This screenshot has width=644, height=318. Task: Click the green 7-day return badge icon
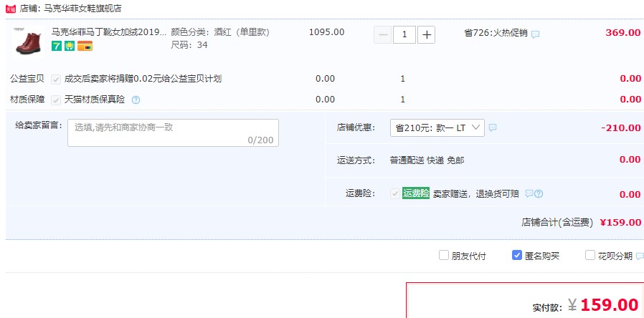(56, 46)
